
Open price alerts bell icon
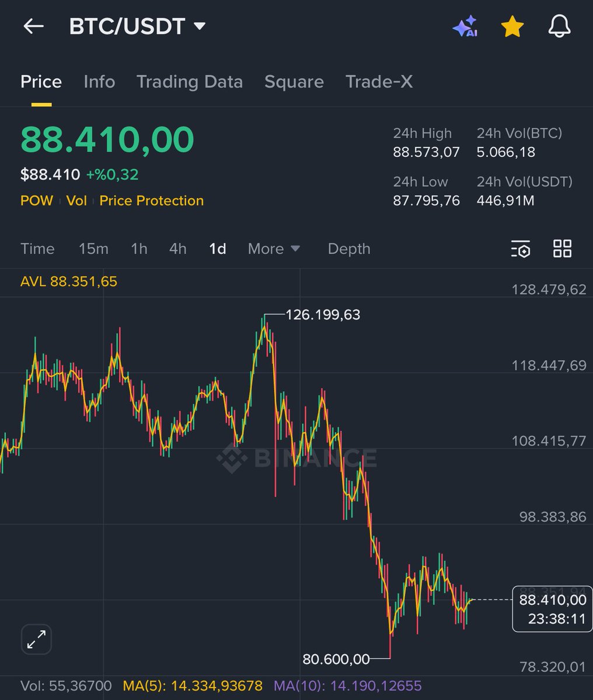[x=559, y=27]
